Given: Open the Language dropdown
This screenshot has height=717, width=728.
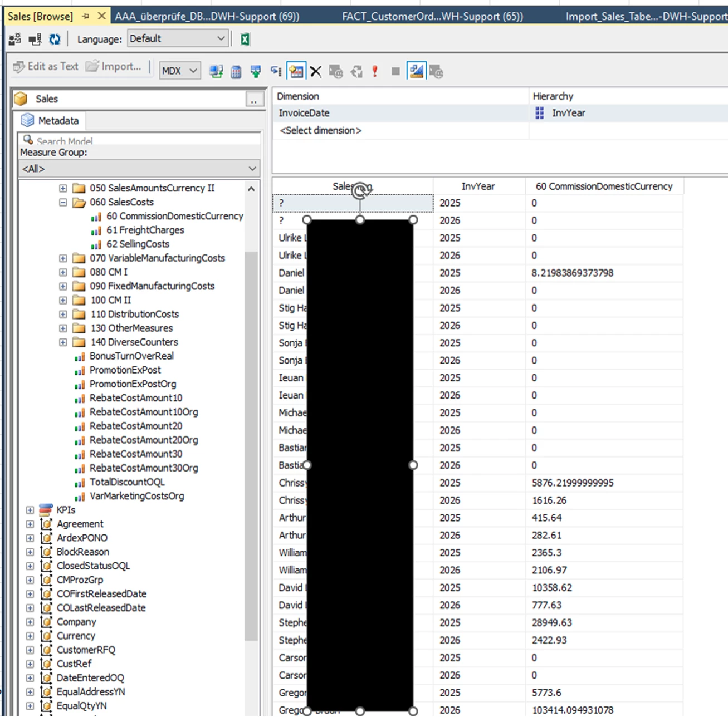Looking at the screenshot, I should (x=177, y=38).
